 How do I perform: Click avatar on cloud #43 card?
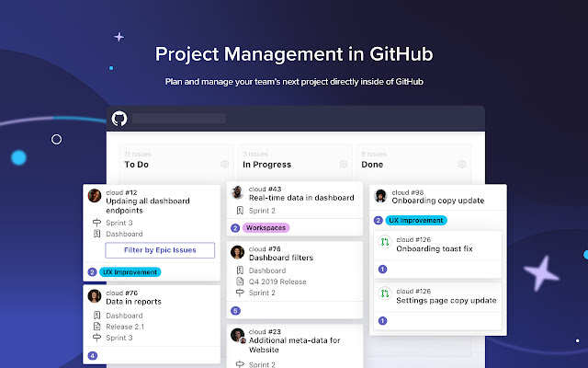(x=237, y=192)
